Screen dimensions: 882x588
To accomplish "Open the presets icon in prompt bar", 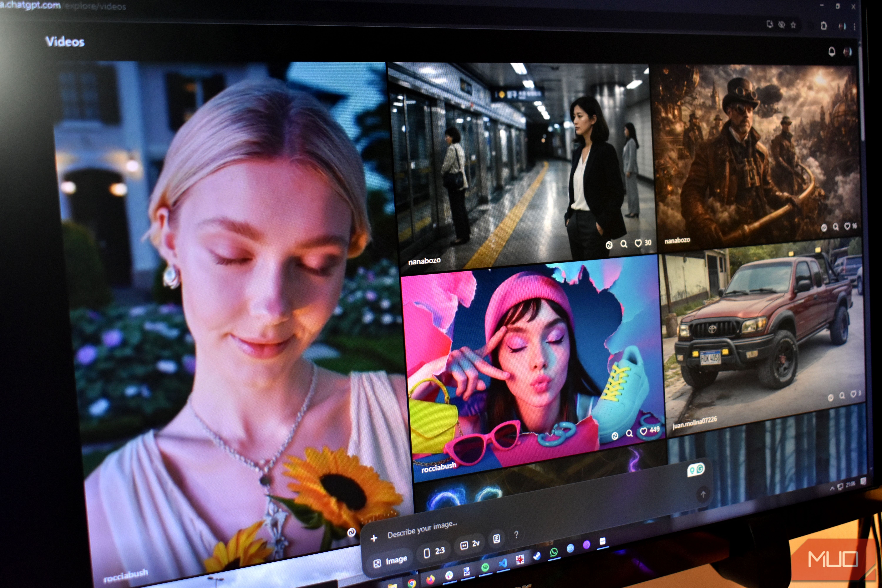I will pos(497,539).
